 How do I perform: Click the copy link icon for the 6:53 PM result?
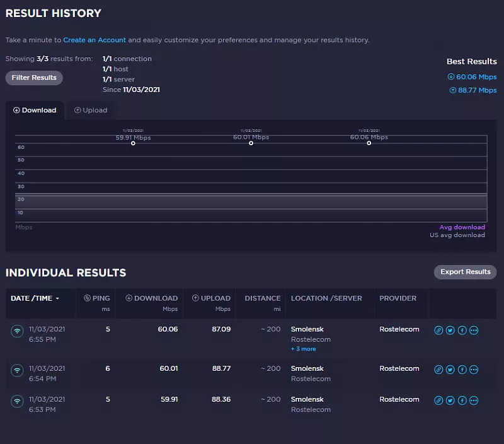click(439, 400)
